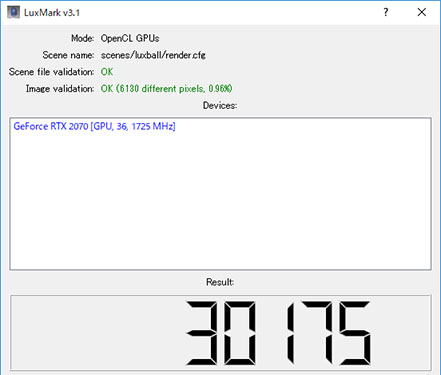
Task: Click the Mode: label
Action: point(83,38)
